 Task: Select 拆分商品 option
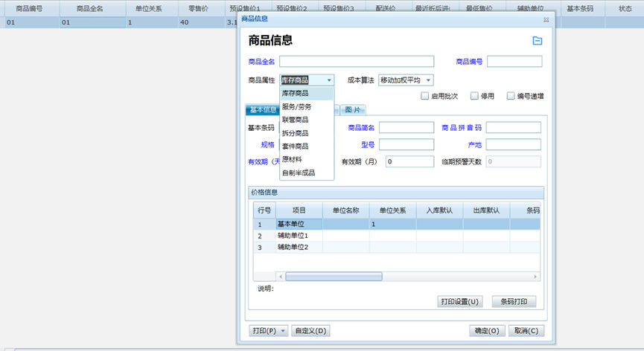307,133
